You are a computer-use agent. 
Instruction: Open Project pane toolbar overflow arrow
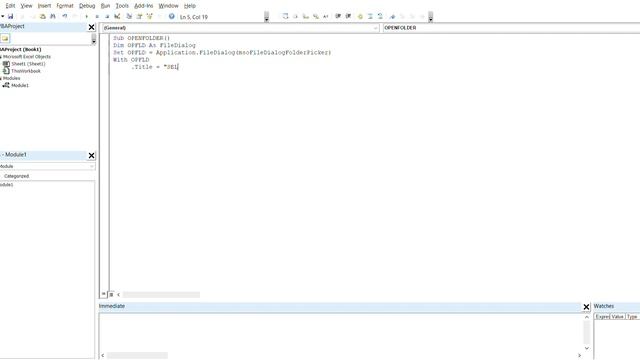tap(94, 39)
